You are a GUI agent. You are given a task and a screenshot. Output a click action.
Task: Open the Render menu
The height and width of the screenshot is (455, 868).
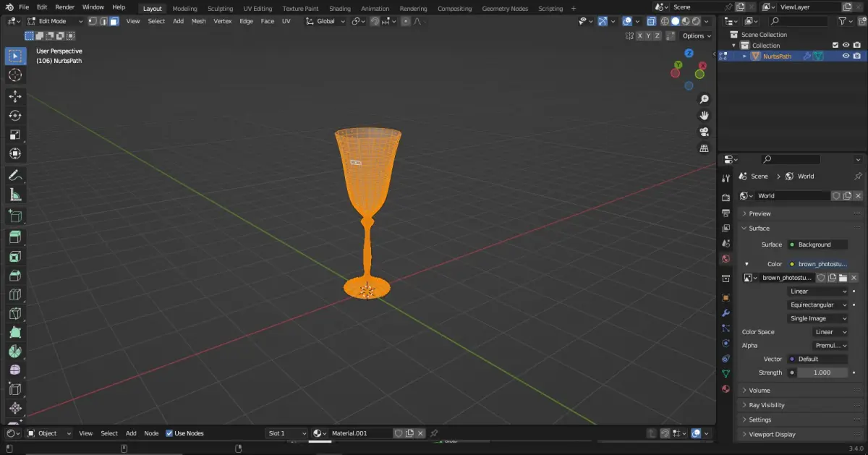tap(65, 7)
